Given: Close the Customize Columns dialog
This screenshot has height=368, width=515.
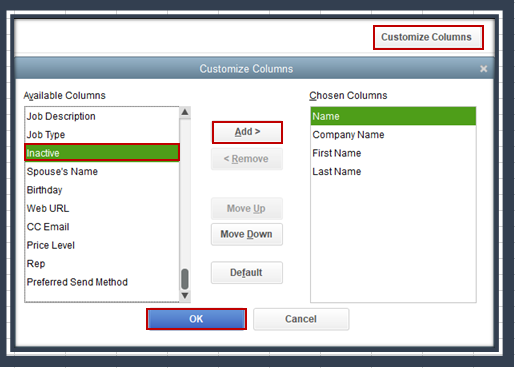Looking at the screenshot, I should [483, 69].
